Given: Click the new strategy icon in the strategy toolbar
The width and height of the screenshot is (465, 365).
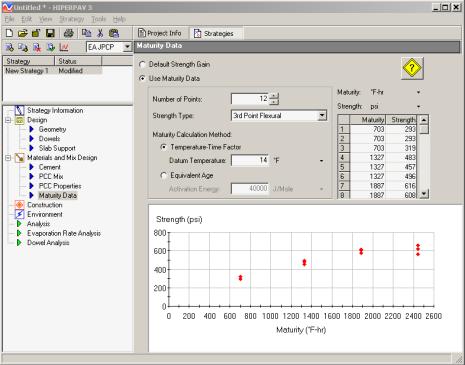Looking at the screenshot, I should pos(10,47).
